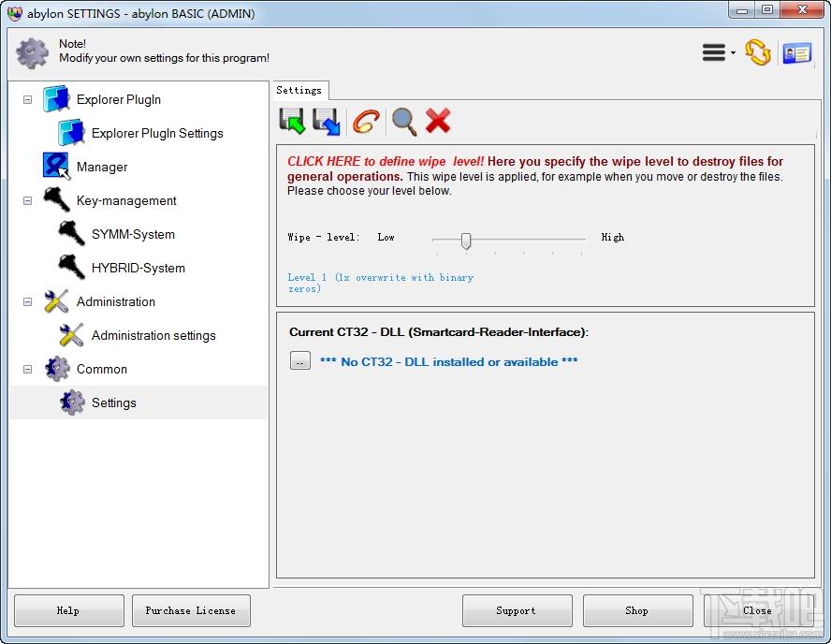This screenshot has width=831, height=644.
Task: Click the Purchase License button
Action: pos(191,610)
